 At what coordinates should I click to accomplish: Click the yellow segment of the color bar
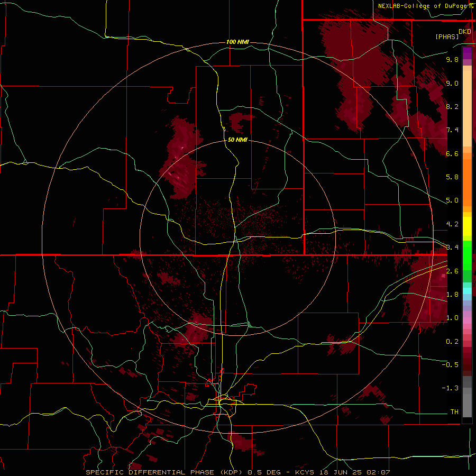tap(467, 226)
